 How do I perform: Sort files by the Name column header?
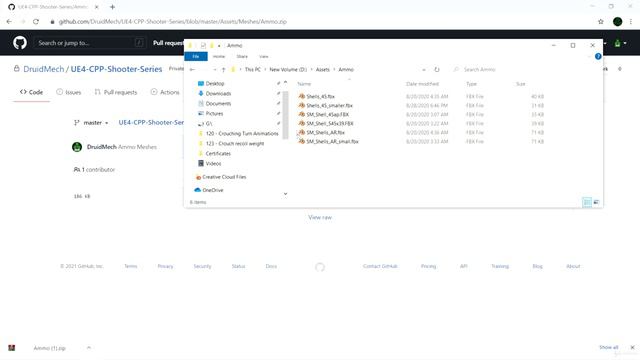pyautogui.click(x=304, y=84)
